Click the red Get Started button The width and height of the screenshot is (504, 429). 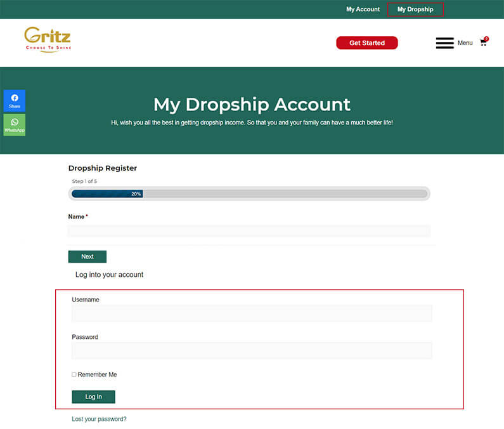pyautogui.click(x=367, y=43)
